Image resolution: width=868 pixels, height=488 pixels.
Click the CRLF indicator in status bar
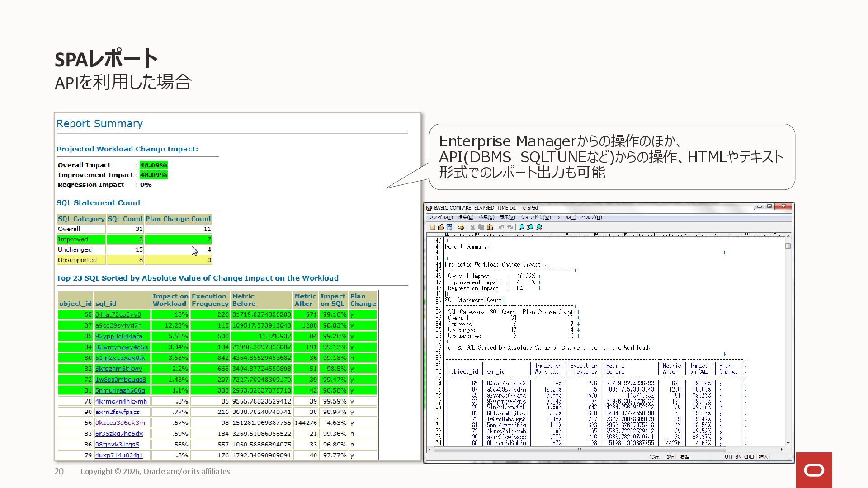pos(750,457)
